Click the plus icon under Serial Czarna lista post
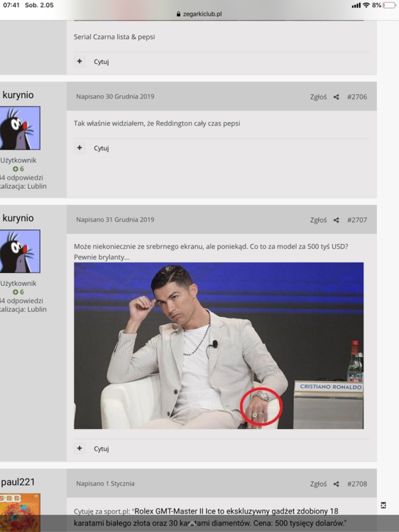The width and height of the screenshot is (399, 532). coord(80,62)
